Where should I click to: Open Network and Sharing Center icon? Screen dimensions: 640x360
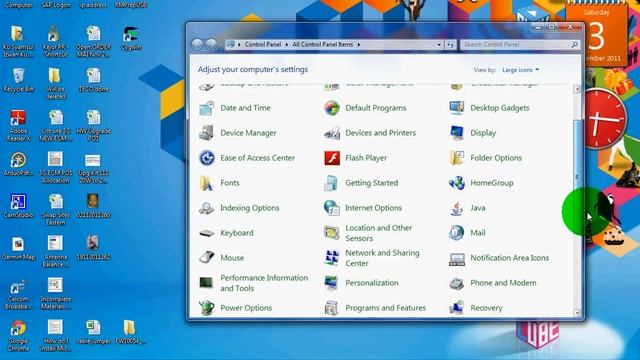click(x=332, y=258)
